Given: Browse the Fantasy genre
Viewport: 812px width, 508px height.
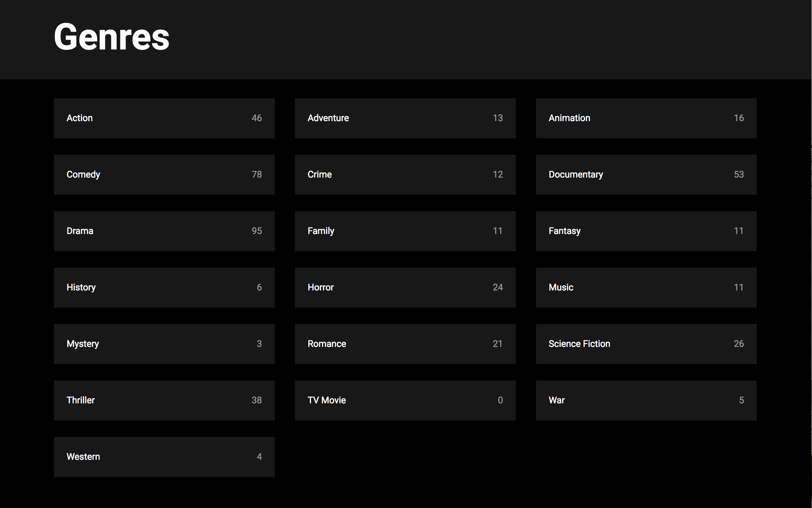Looking at the screenshot, I should tap(646, 231).
